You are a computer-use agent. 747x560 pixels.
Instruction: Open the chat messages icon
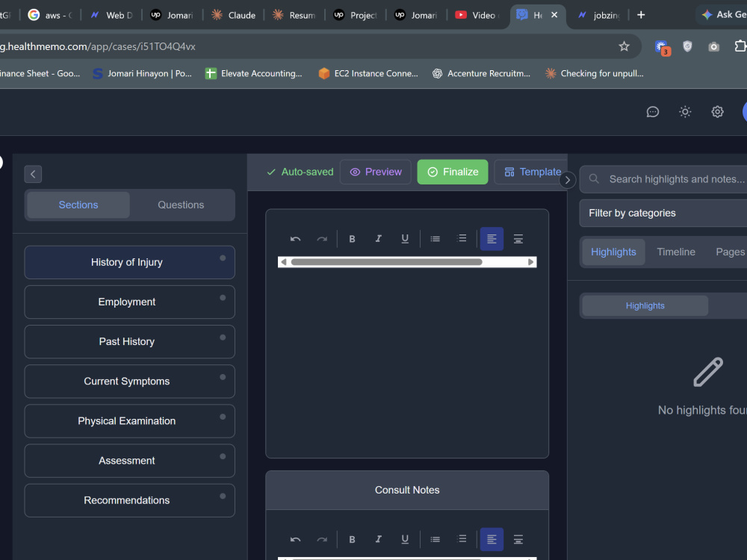tap(653, 112)
